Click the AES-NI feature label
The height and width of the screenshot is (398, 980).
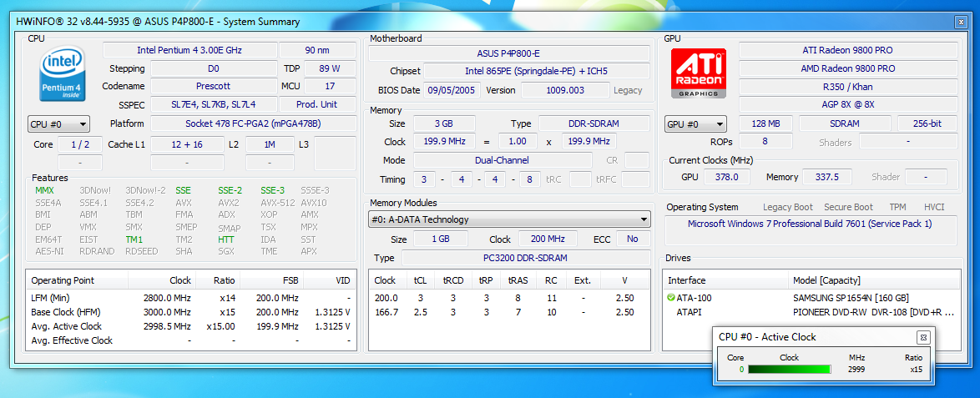48,251
